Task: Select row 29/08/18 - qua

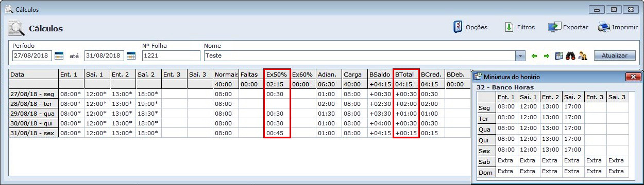Action: click(33, 113)
